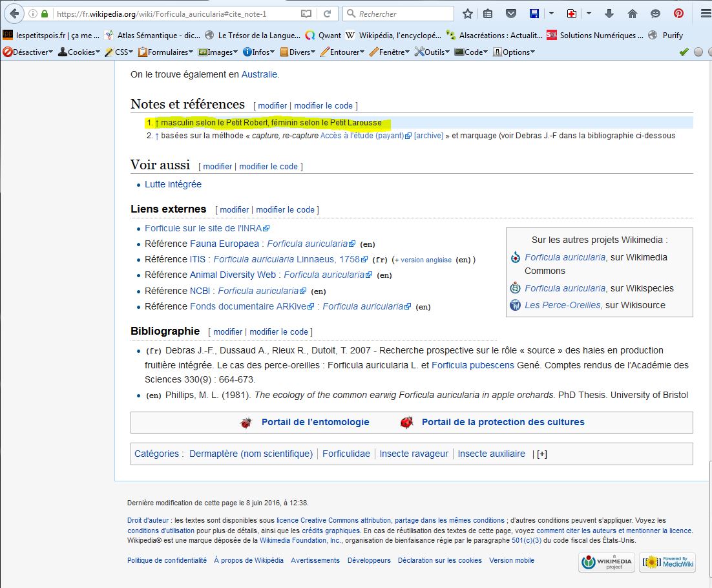Bookmark this page with the star icon
Viewport: 712px width, 588px height.
[x=468, y=14]
